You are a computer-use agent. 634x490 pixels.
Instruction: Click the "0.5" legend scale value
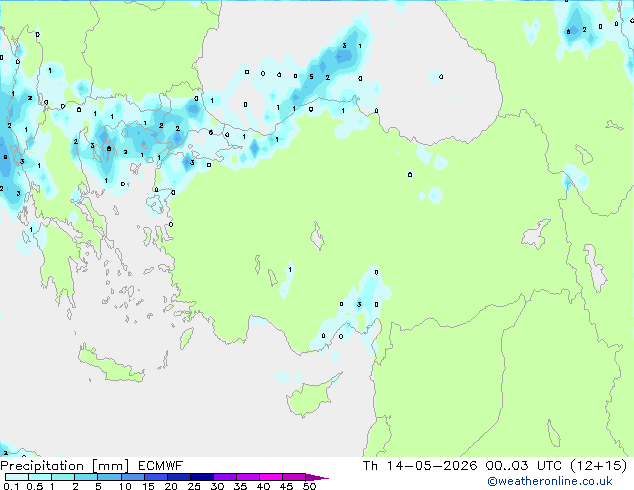click(x=35, y=486)
